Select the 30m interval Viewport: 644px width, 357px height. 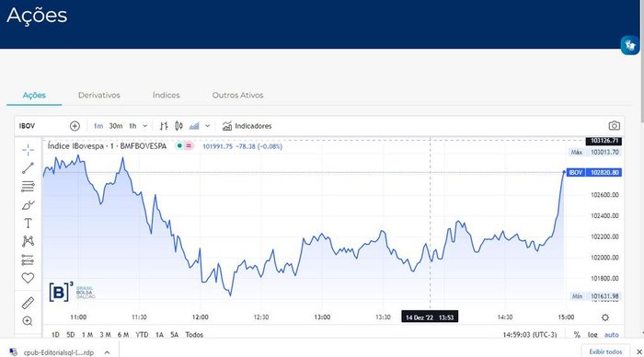click(x=116, y=126)
